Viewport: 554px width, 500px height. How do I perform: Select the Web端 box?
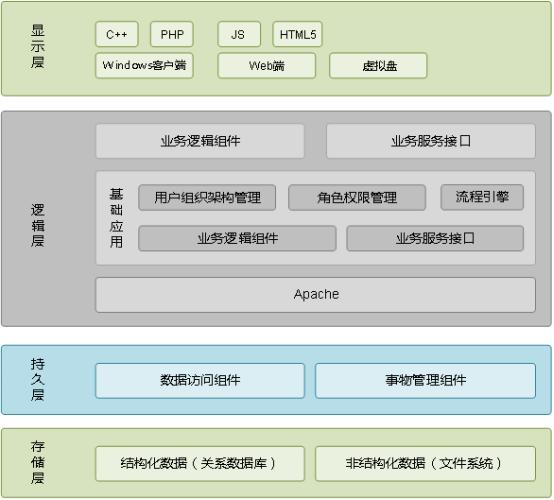267,65
